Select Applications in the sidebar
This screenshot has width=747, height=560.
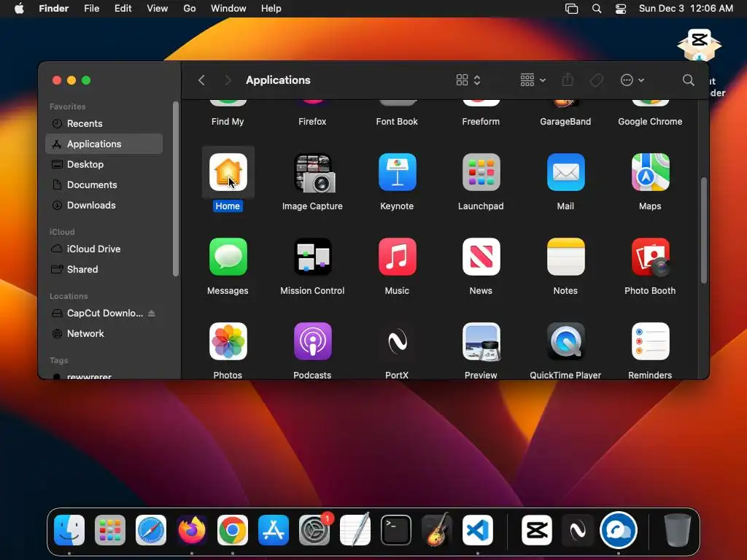coord(104,144)
